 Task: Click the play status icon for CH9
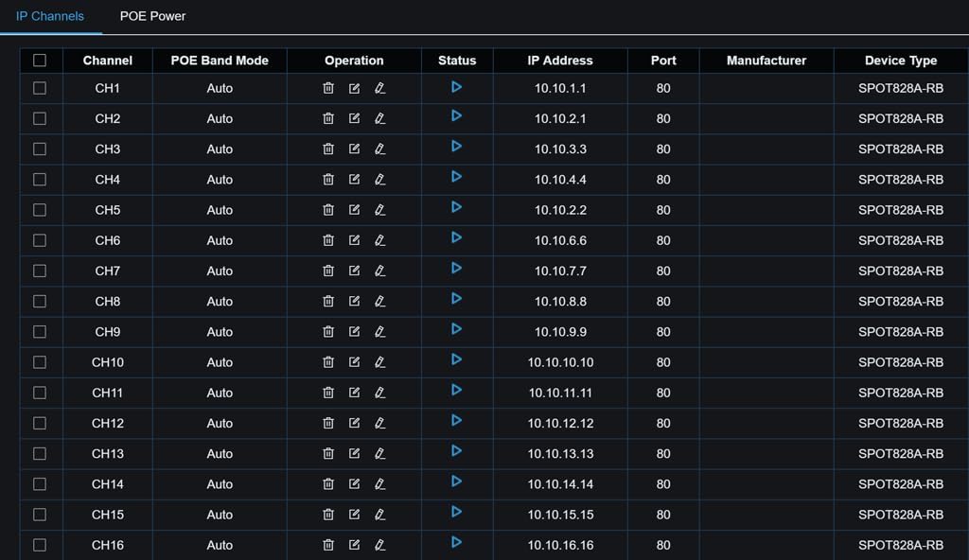tap(456, 329)
